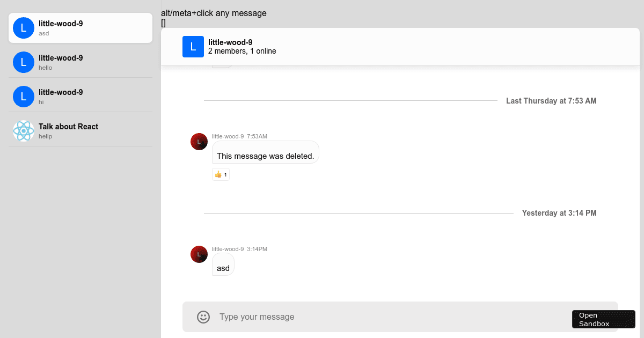Select the Talk about React channel
Image resolution: width=644 pixels, height=338 pixels.
(80, 129)
